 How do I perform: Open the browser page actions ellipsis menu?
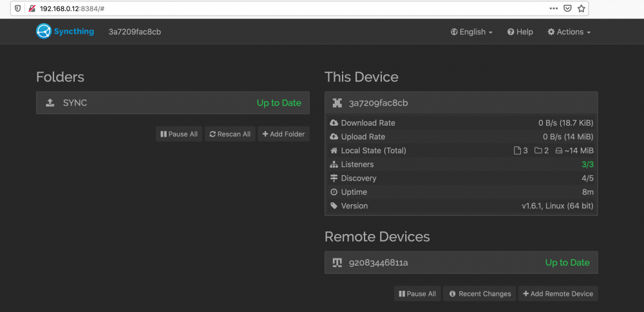(554, 8)
